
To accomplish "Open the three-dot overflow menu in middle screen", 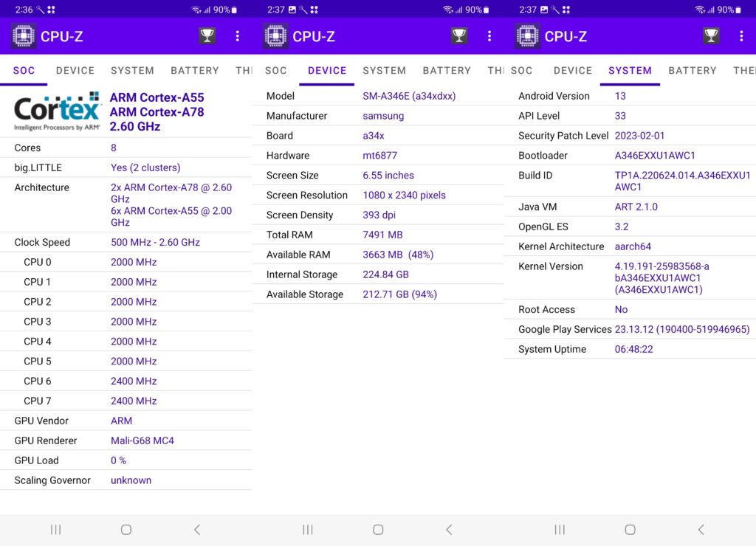I will [489, 35].
